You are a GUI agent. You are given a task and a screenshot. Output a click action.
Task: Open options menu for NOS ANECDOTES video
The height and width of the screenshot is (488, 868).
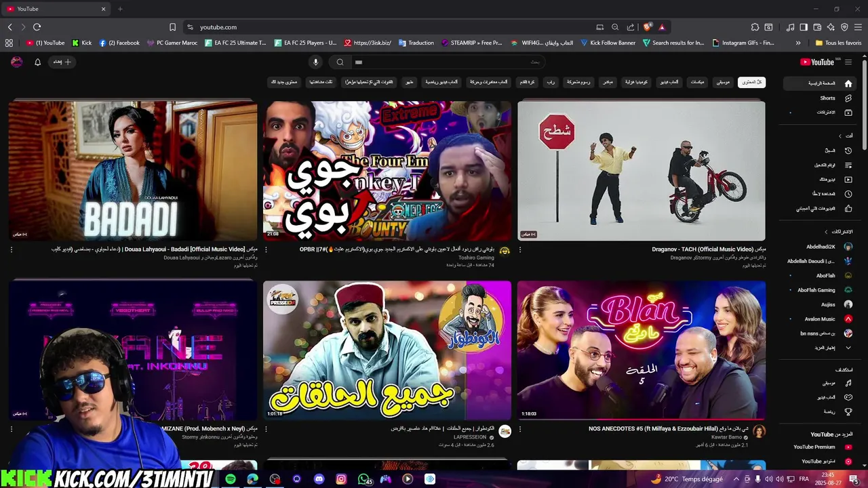(520, 429)
